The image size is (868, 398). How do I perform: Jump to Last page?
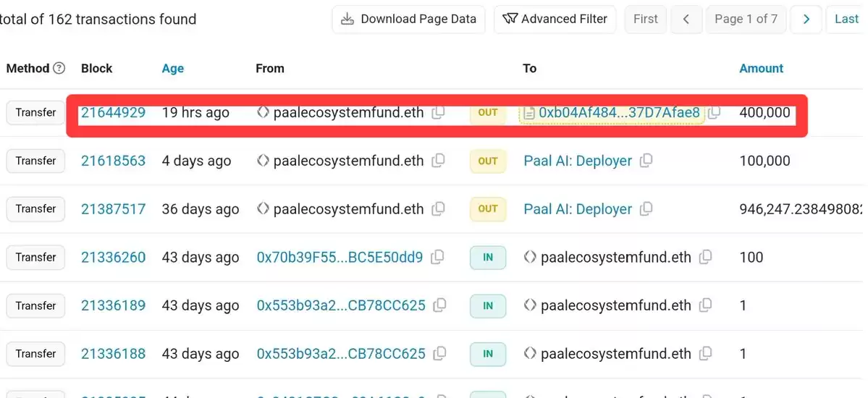click(x=846, y=20)
